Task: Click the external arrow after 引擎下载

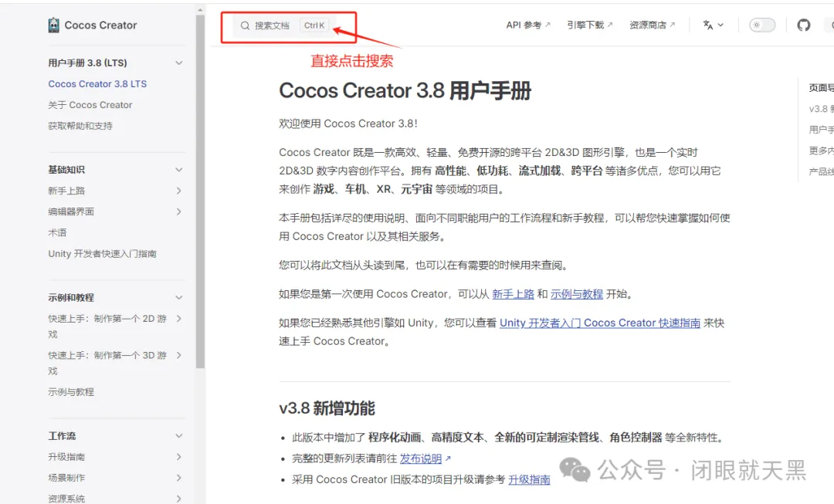Action: 610,25
